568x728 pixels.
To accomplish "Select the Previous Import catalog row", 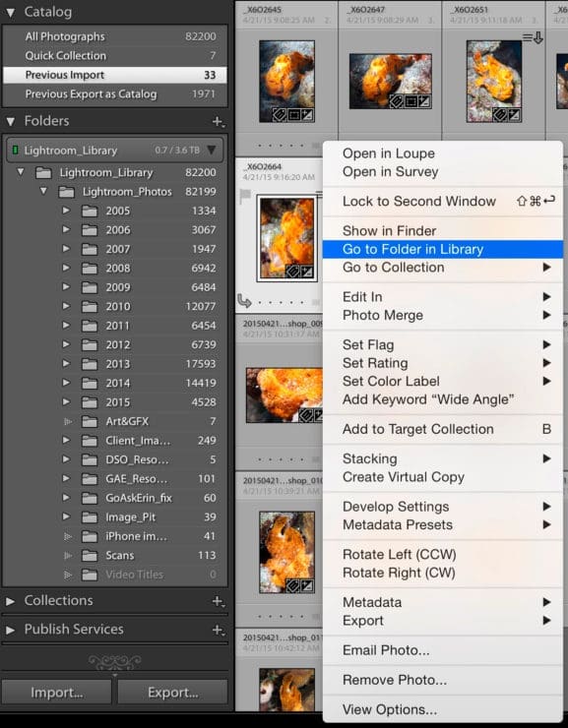I will [x=115, y=75].
